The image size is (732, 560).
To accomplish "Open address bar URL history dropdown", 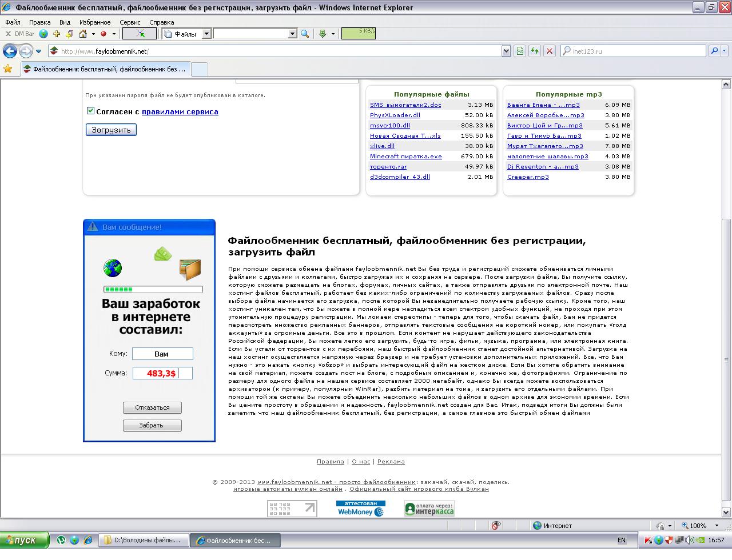I will (x=506, y=51).
